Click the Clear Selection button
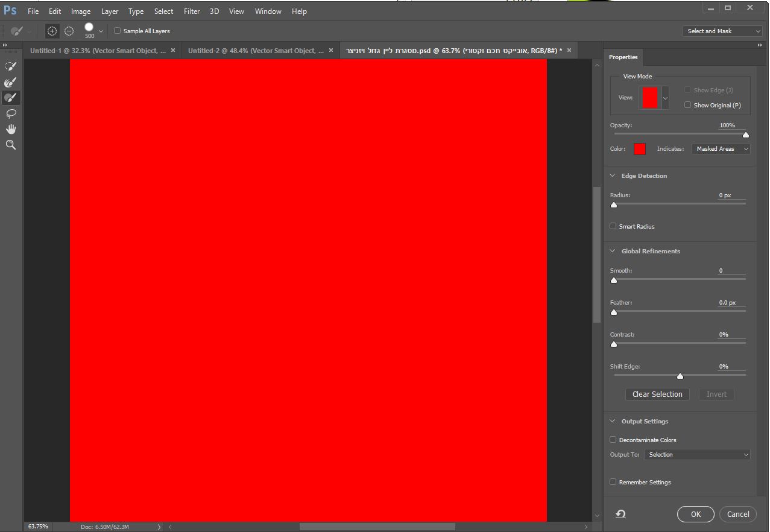770x532 pixels. point(657,394)
